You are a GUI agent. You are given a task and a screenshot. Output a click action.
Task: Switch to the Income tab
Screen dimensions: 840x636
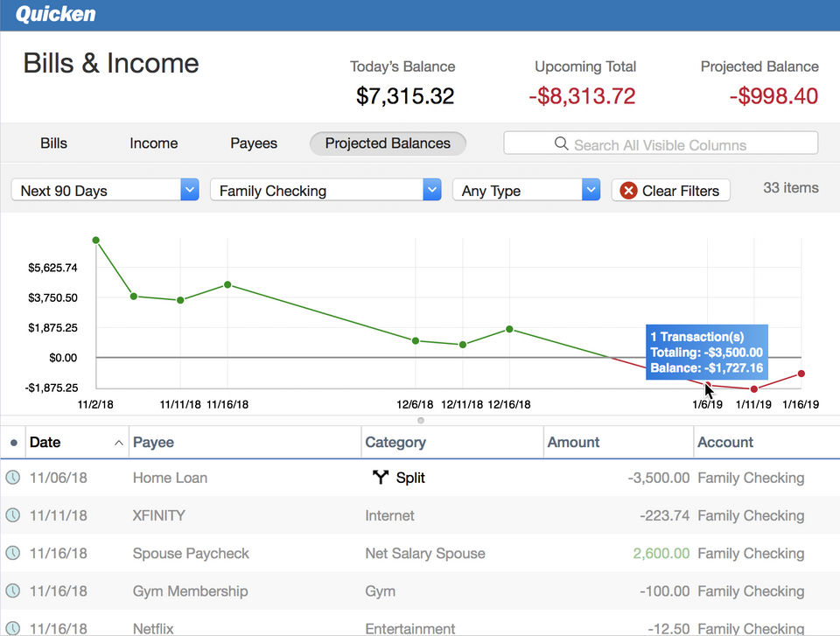[x=154, y=143]
